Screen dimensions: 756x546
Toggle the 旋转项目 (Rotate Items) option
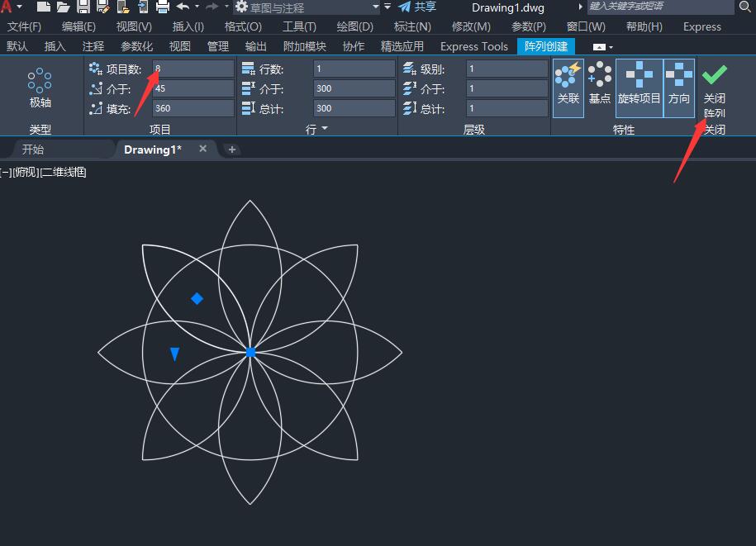click(639, 85)
